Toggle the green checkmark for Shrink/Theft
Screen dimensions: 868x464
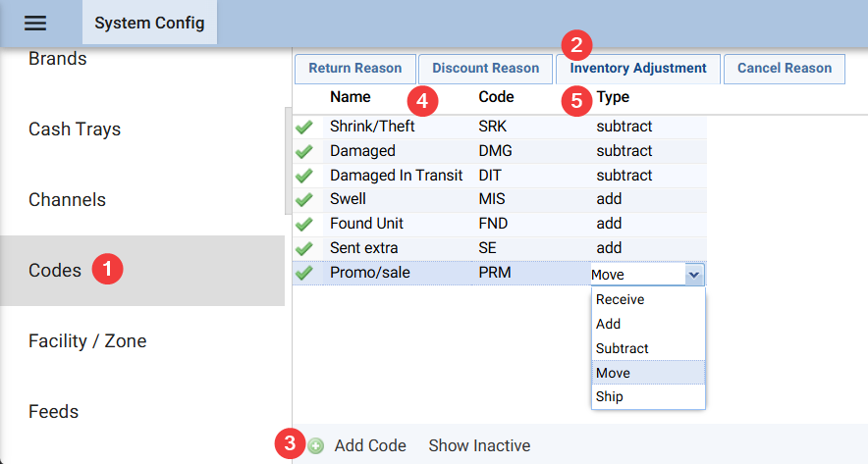tap(304, 128)
